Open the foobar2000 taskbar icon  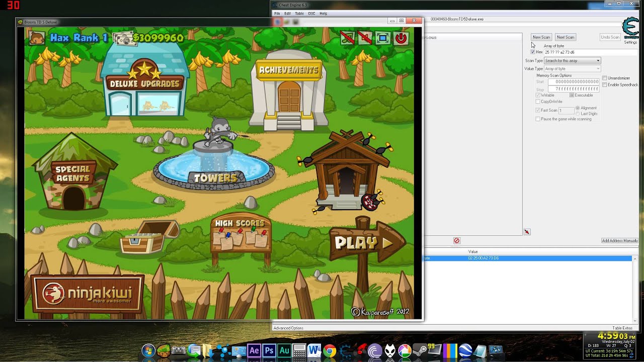390,350
